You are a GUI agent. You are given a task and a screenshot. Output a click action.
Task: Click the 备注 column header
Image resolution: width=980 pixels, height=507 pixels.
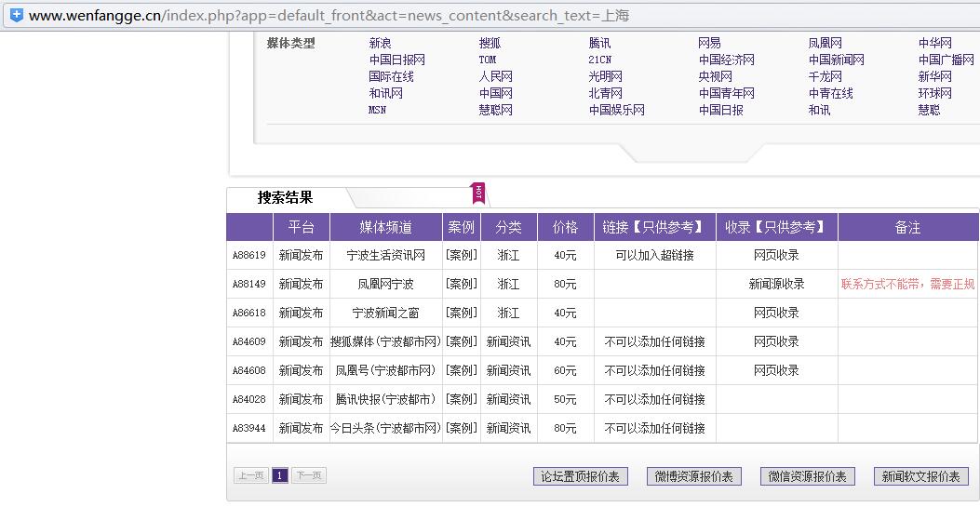point(907,227)
